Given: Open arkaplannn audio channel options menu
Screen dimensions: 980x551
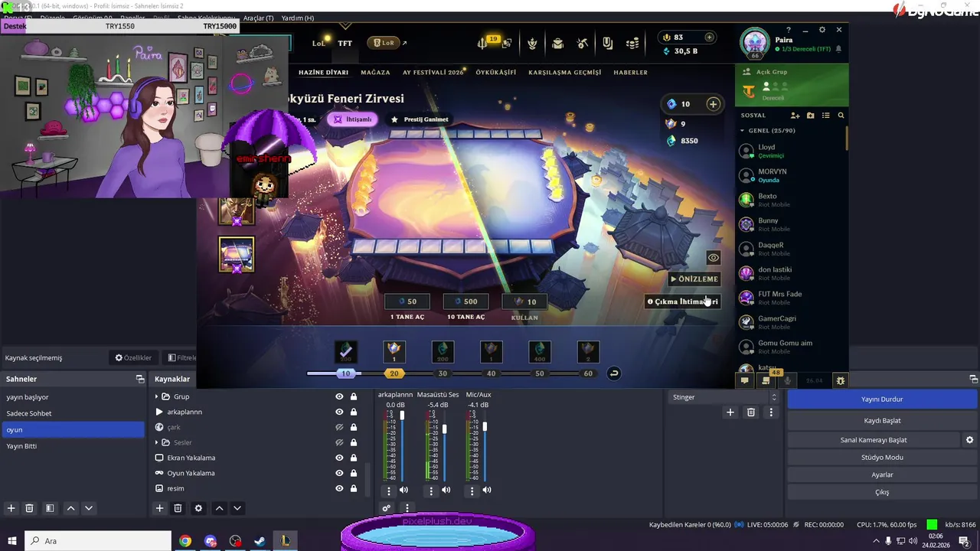Looking at the screenshot, I should [388, 491].
